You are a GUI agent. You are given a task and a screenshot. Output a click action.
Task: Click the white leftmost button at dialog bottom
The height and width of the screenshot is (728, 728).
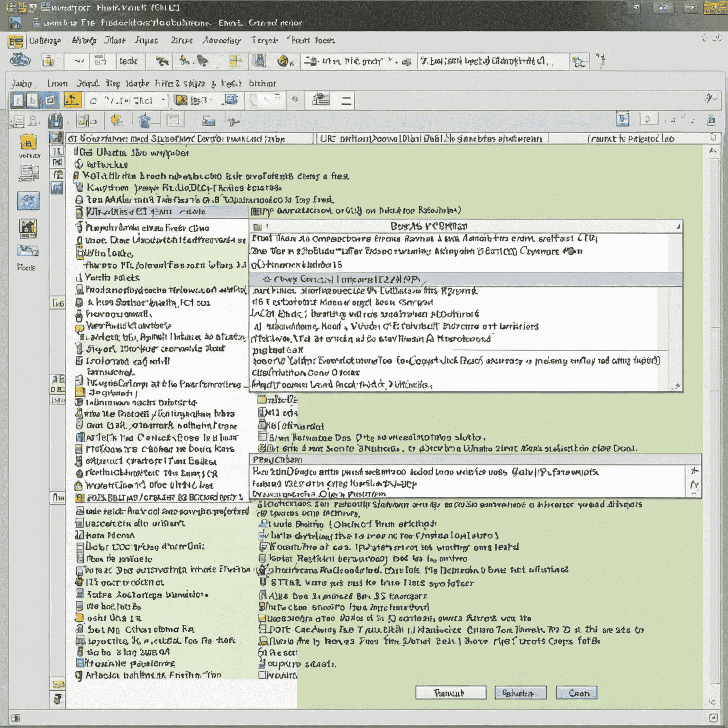coord(451,693)
